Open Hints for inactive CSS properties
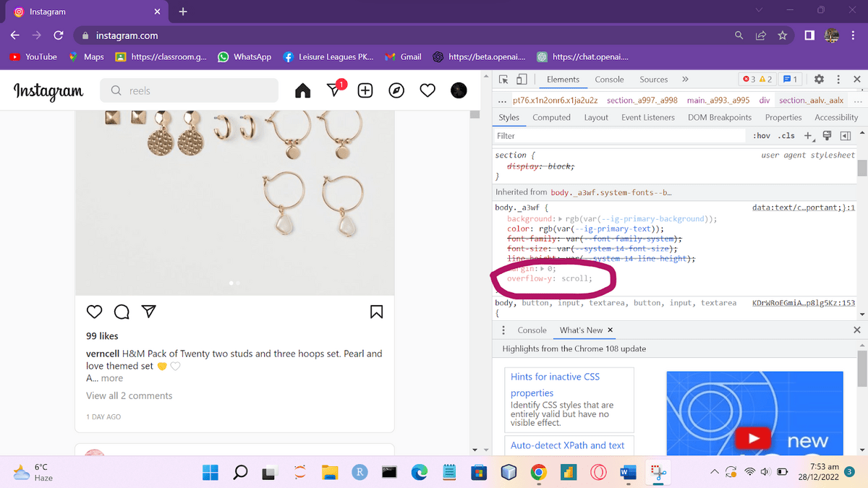 555,385
